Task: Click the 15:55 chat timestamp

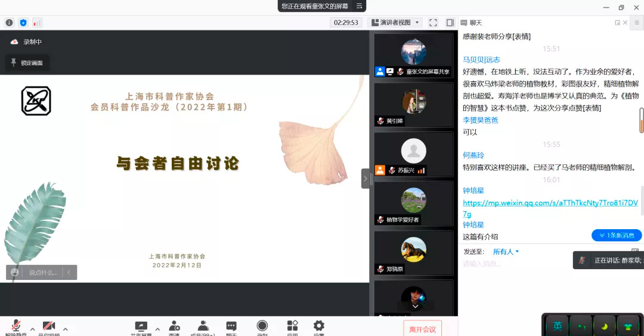Action: (x=551, y=144)
